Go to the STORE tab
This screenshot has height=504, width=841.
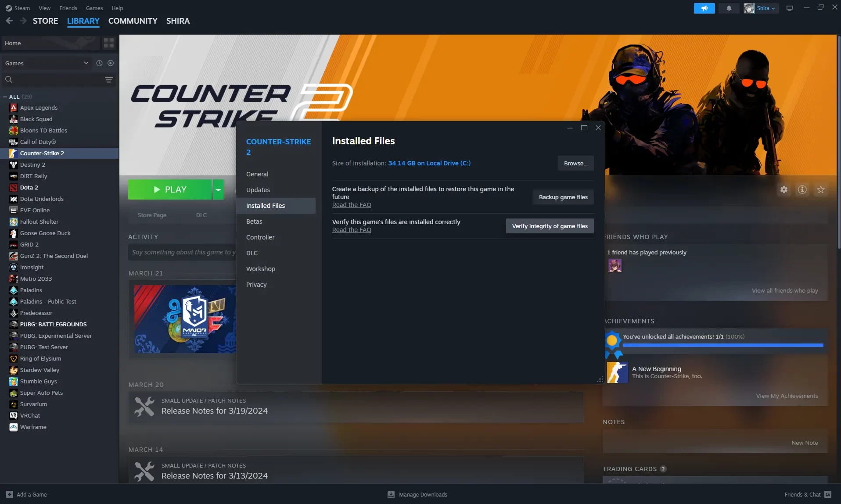pos(45,21)
